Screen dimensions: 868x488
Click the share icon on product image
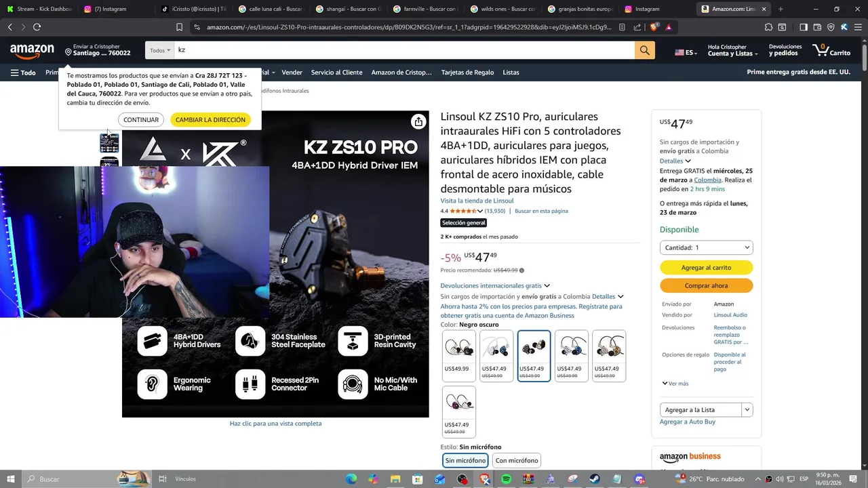pos(418,121)
